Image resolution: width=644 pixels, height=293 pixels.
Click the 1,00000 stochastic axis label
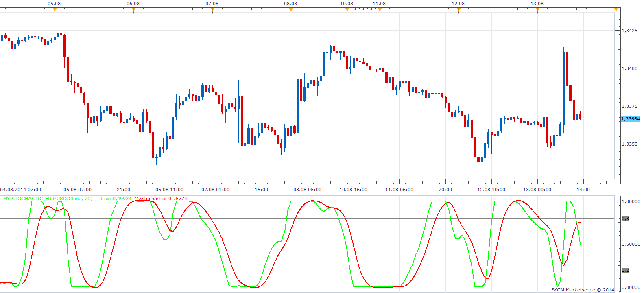[631, 201]
